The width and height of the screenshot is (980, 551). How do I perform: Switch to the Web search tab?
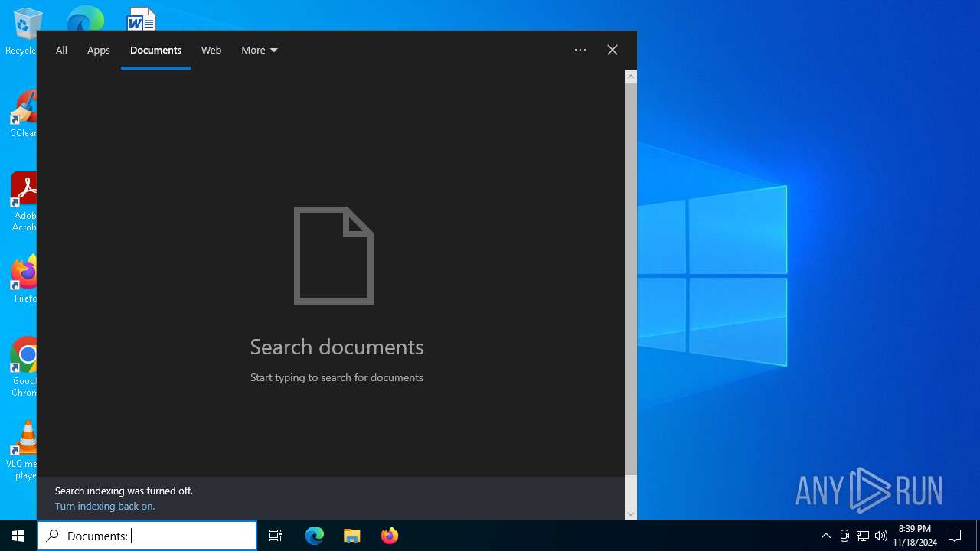coord(211,50)
